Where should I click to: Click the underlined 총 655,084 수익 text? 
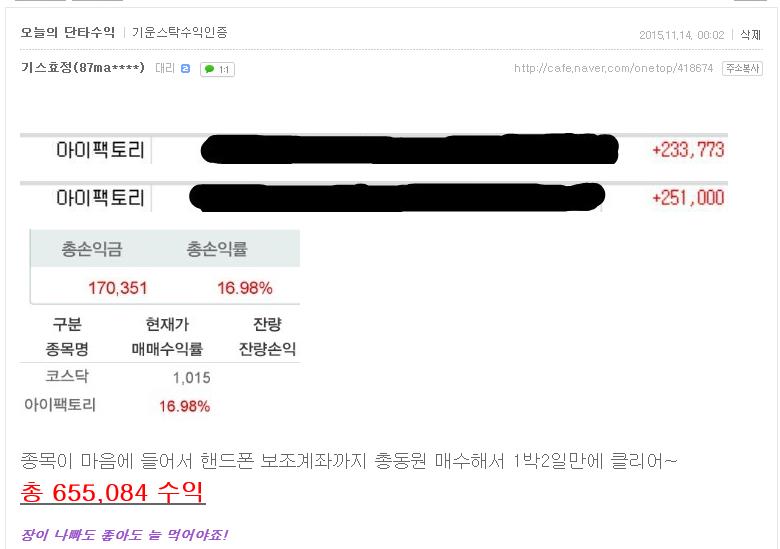pos(112,492)
